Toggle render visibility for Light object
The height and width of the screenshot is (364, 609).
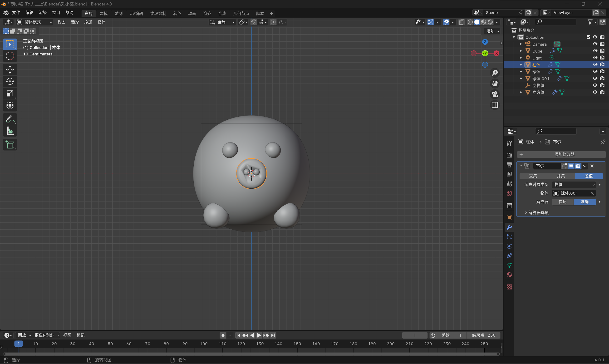602,58
